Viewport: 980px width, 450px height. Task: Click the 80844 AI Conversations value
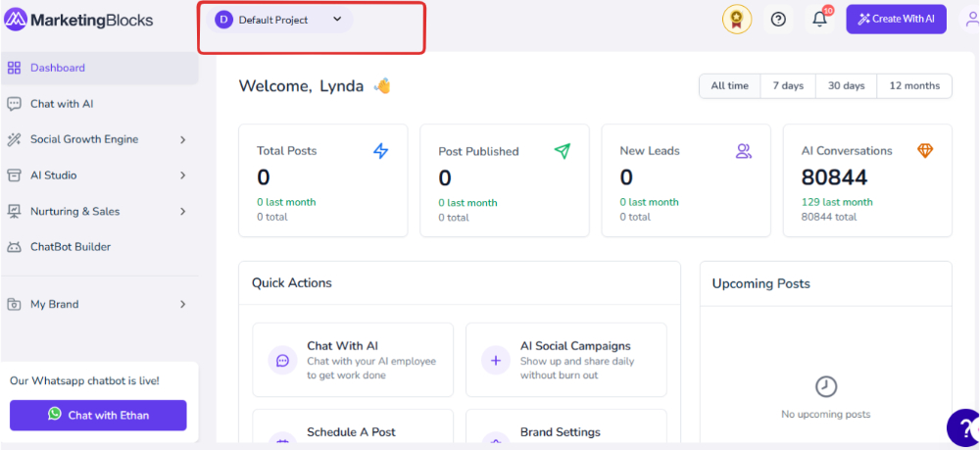point(834,178)
